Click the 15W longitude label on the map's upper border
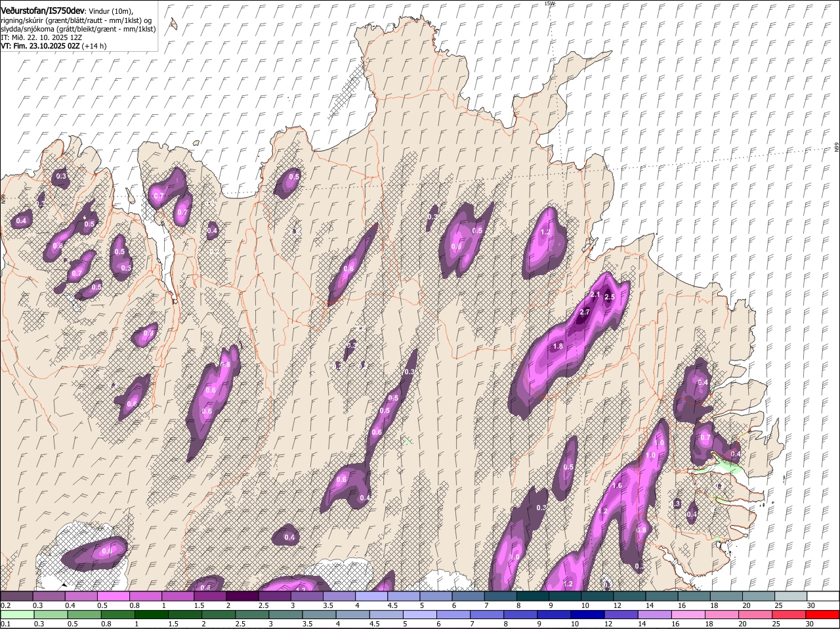The width and height of the screenshot is (840, 629). point(549,3)
